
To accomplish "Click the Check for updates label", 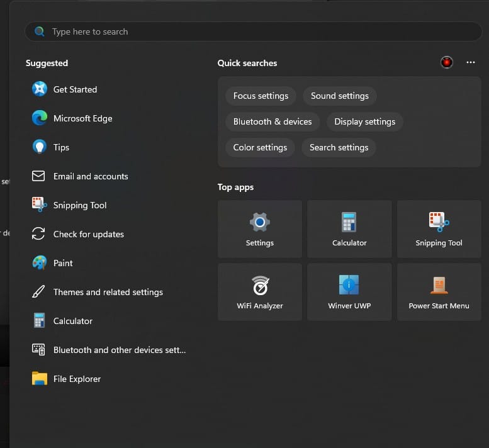I will [89, 234].
